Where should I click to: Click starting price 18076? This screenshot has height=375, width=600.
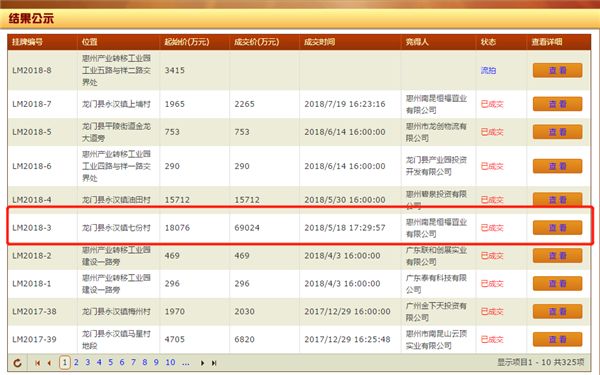[177, 228]
